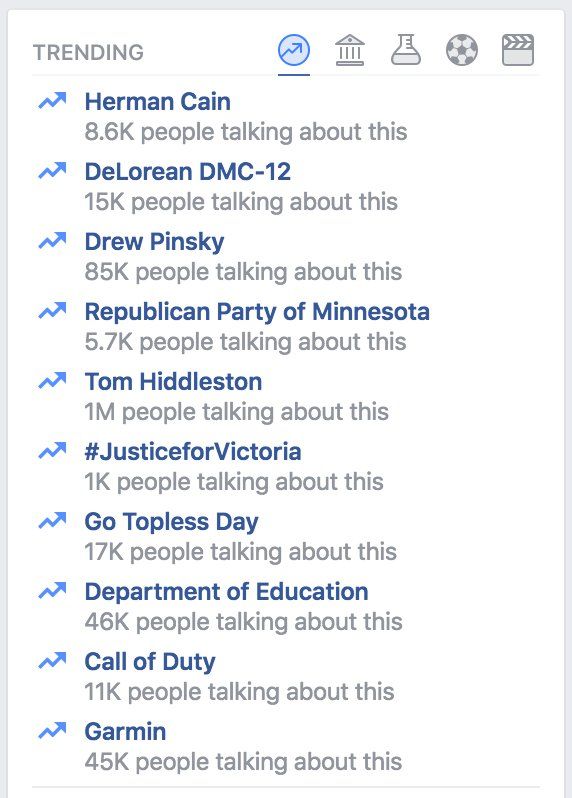The image size is (572, 798).
Task: Open the Call of Duty trending topic
Action: coord(150,662)
